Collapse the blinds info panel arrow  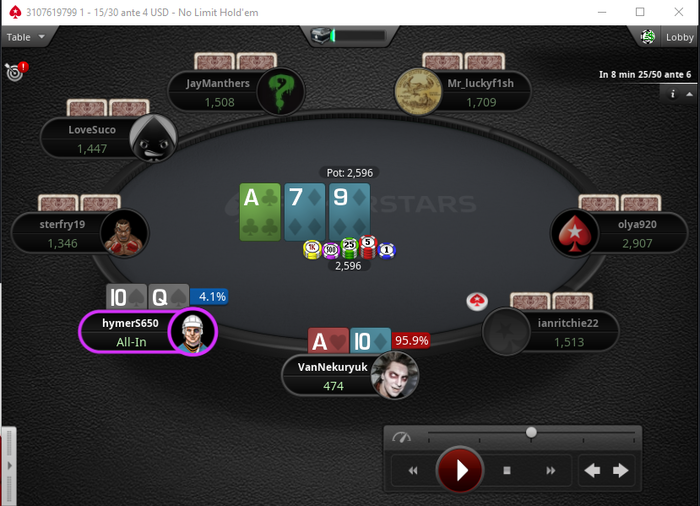tap(689, 94)
